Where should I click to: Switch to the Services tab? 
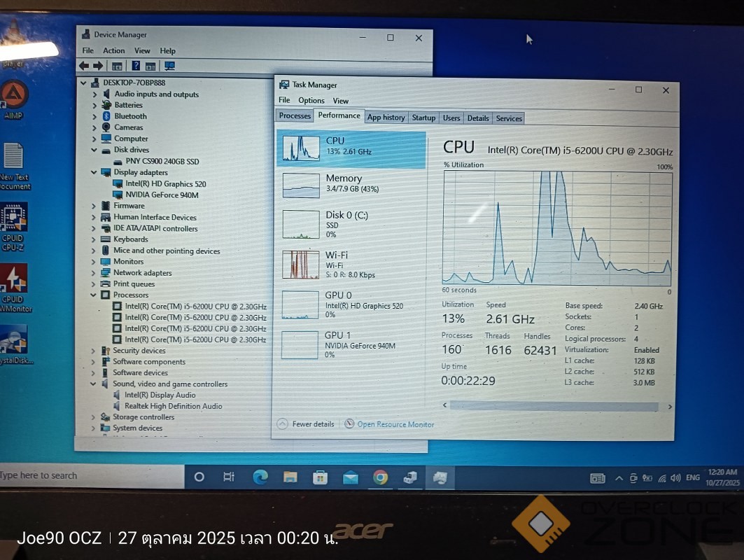click(x=509, y=118)
